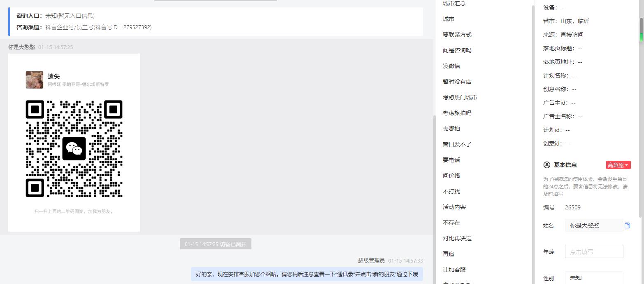Click the 来源 value 直接访问
644x284 pixels.
tap(572, 35)
